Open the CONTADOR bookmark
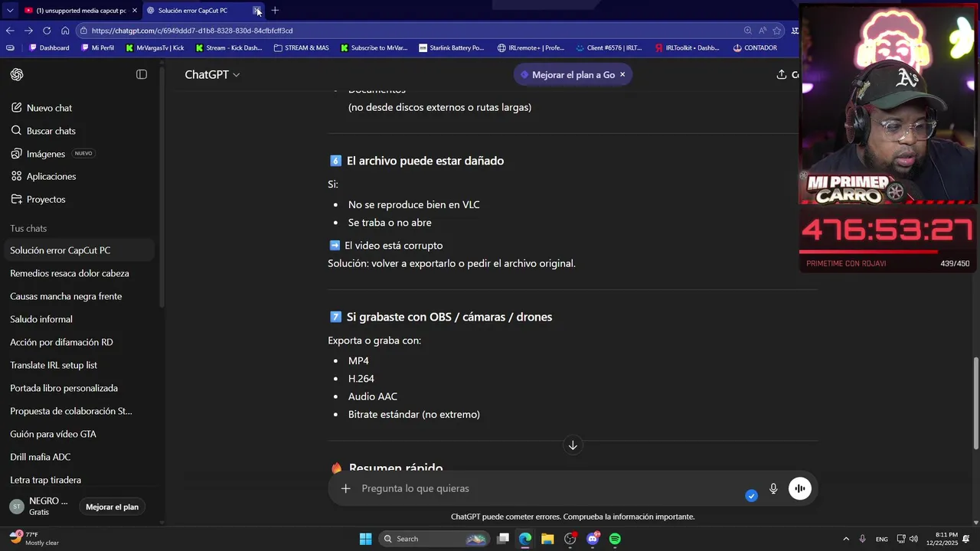The image size is (980, 551). click(x=755, y=47)
